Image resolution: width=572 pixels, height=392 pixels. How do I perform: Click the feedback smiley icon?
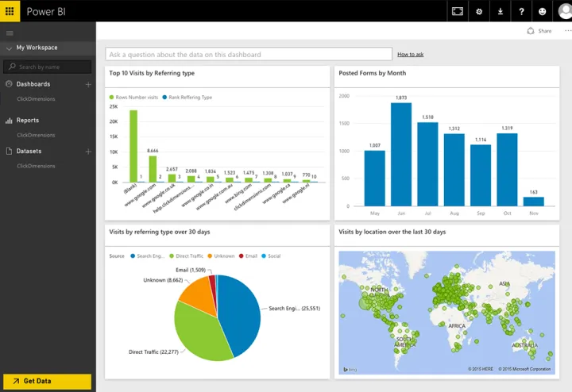click(x=543, y=11)
